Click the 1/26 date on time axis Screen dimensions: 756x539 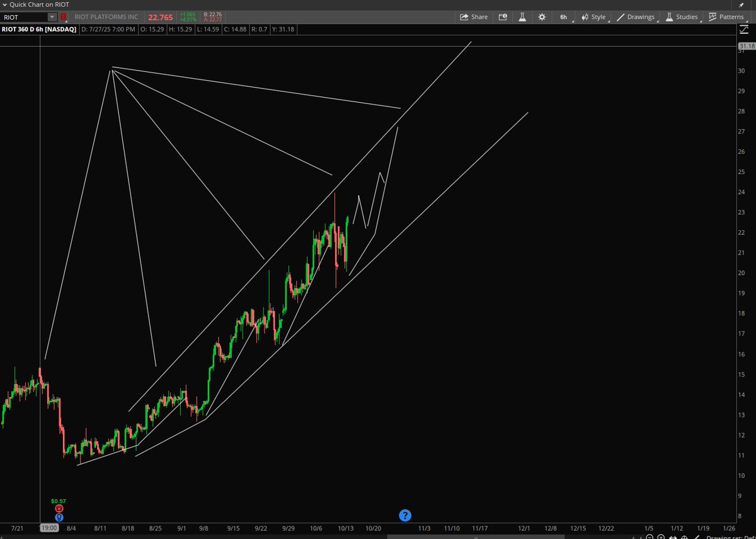[x=730, y=528]
